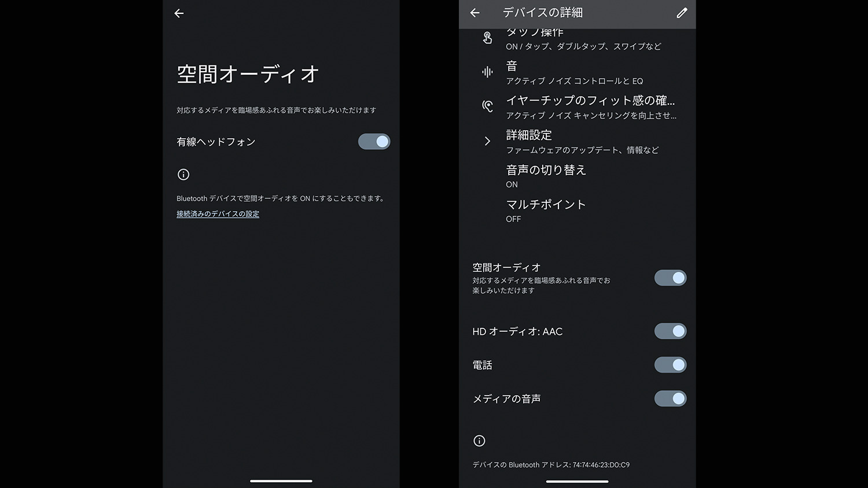Image resolution: width=868 pixels, height=488 pixels.
Task: Open 音 active noise control and EQ
Action: (574, 73)
